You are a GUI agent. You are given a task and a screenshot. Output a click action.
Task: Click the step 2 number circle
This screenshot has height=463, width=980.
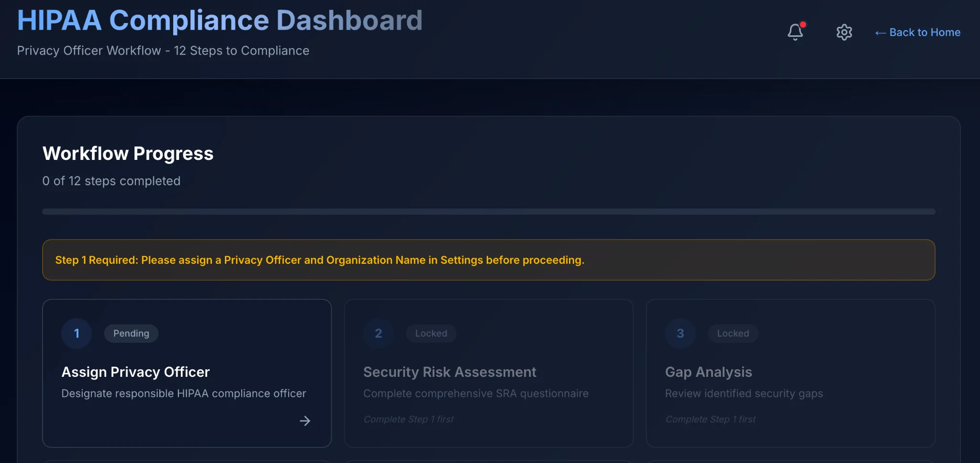[379, 333]
